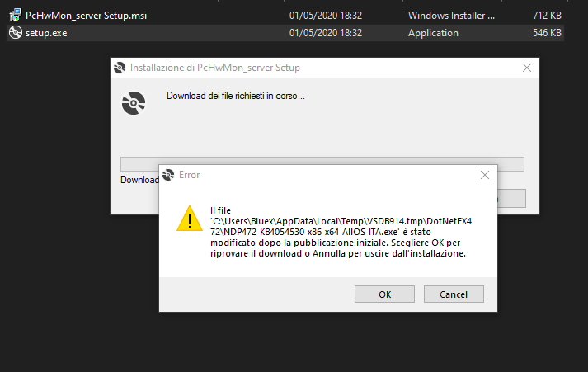Click the setup.exe disc icon
This screenshot has width=588, height=372.
15,33
